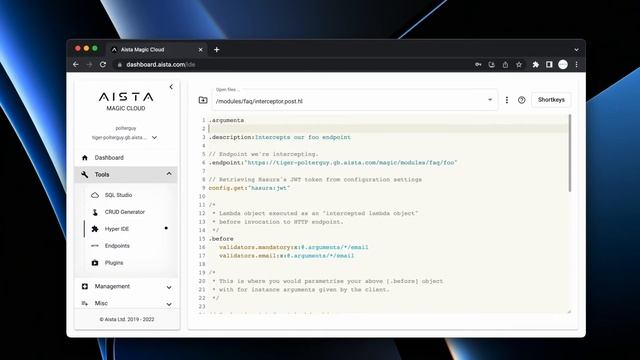Select the Aista Magic Cloud browser tab
640x360 pixels.
(x=157, y=49)
